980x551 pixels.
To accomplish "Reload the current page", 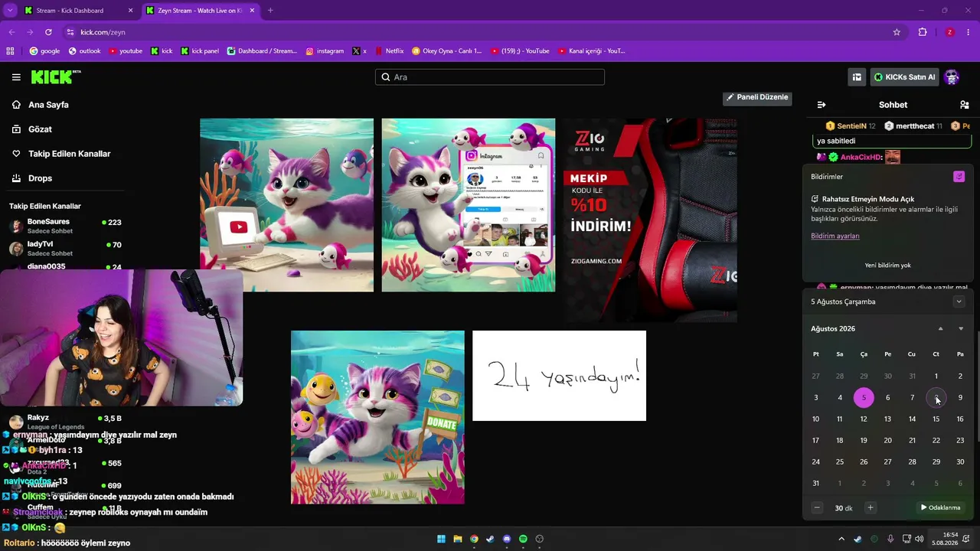I will click(48, 32).
